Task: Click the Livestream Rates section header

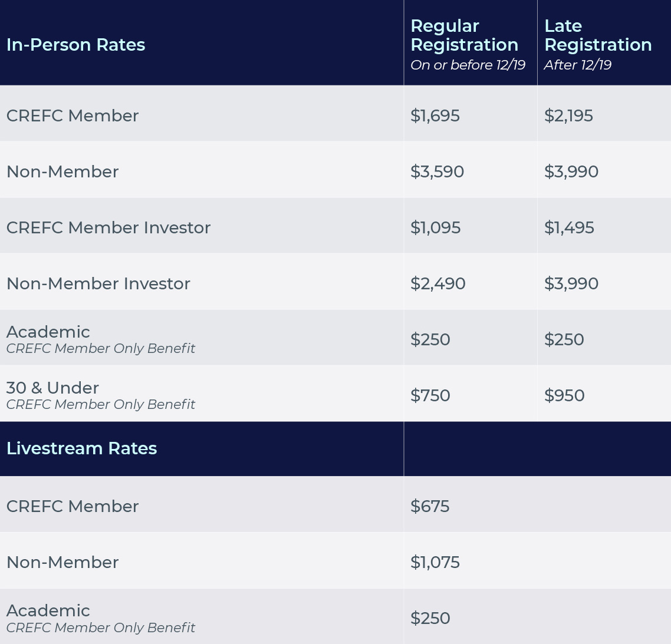Action: pyautogui.click(x=81, y=448)
